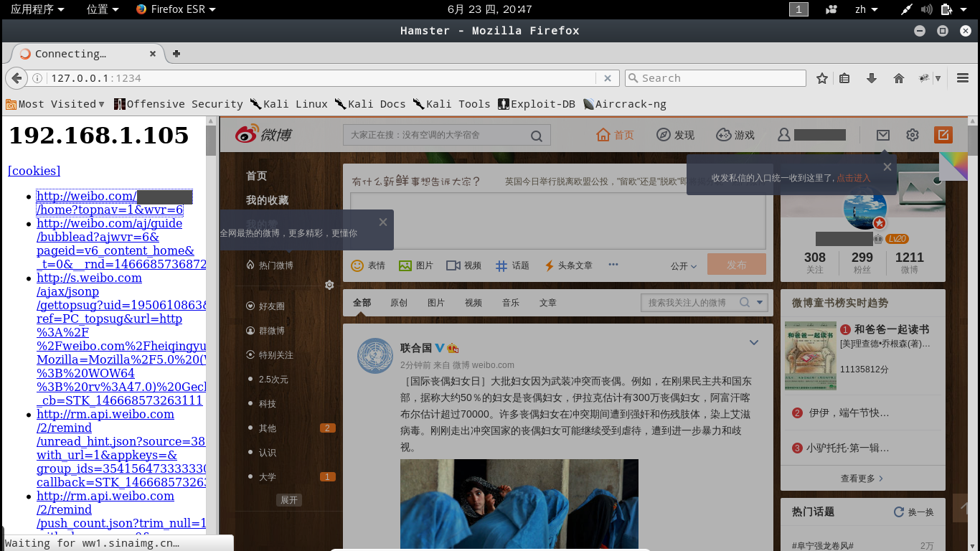Screen dimensions: 980x551
Task: Expand Most Visited bookmarks dropdown
Action: tap(55, 104)
